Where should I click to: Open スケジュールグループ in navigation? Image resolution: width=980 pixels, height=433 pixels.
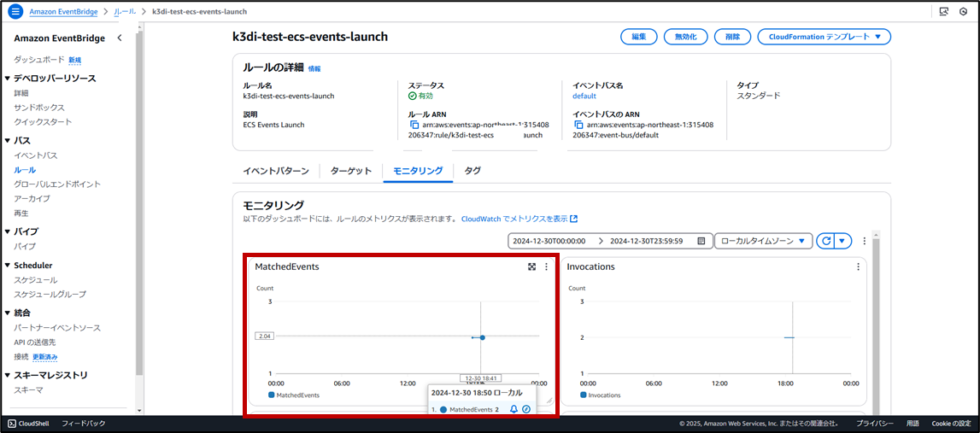coord(50,295)
